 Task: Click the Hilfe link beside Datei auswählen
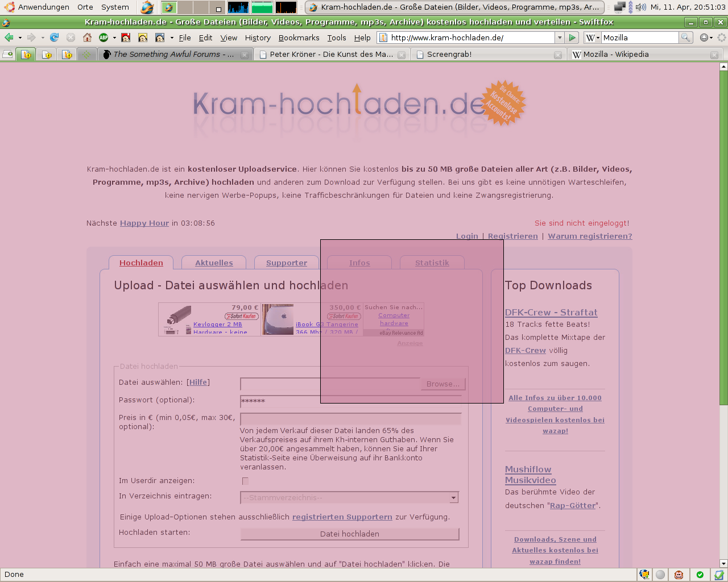coord(198,383)
